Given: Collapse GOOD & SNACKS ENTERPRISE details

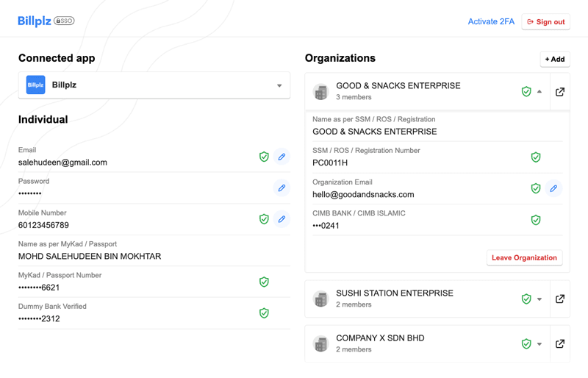Looking at the screenshot, I should pyautogui.click(x=539, y=92).
